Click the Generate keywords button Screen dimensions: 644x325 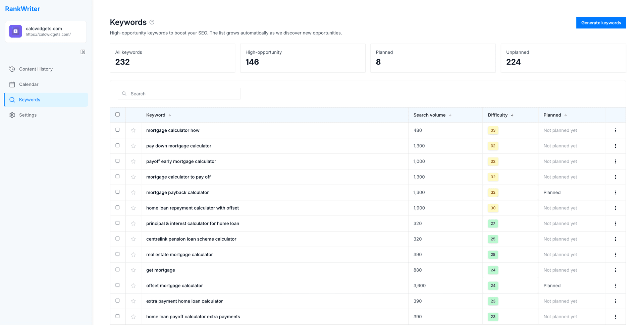tap(601, 22)
